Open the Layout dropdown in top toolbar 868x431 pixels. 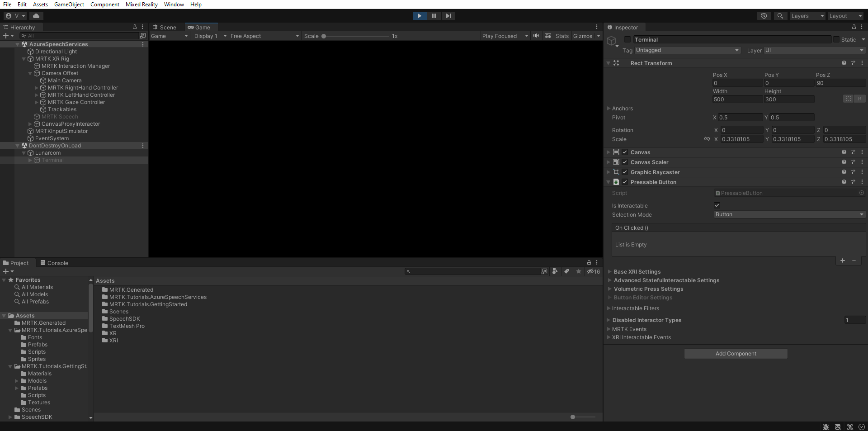pos(845,16)
